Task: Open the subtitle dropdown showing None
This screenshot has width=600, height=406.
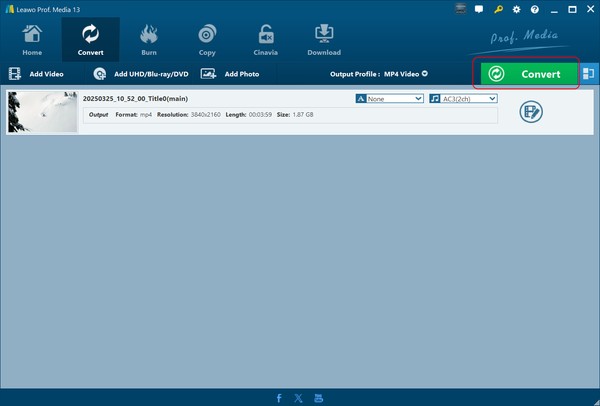Action: [x=390, y=99]
